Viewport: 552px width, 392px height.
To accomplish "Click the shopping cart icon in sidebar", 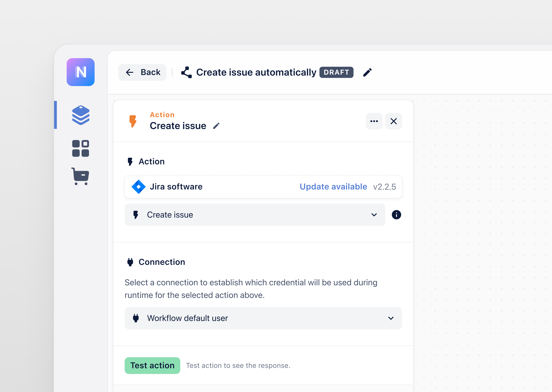I will click(x=80, y=176).
